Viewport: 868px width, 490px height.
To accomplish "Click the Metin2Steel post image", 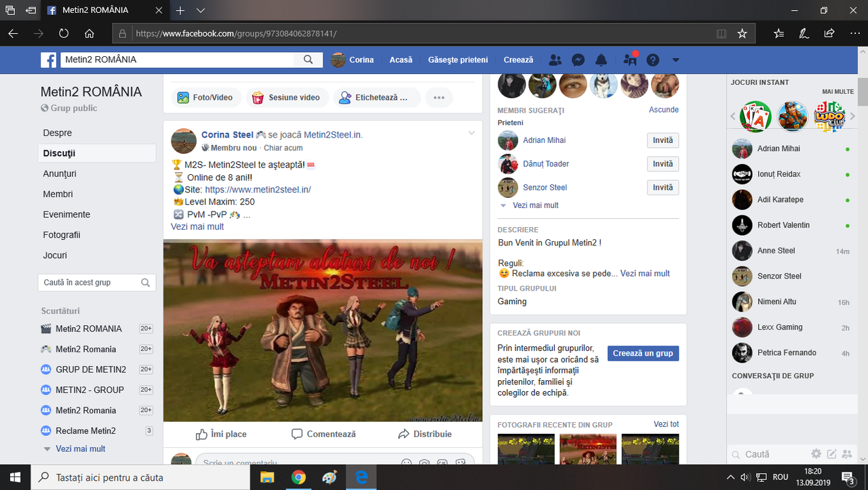I will point(323,330).
